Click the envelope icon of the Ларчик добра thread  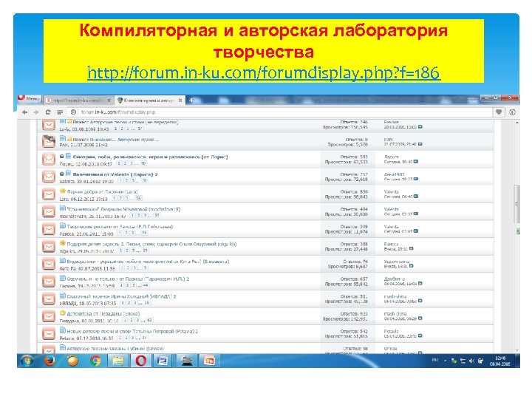point(49,194)
